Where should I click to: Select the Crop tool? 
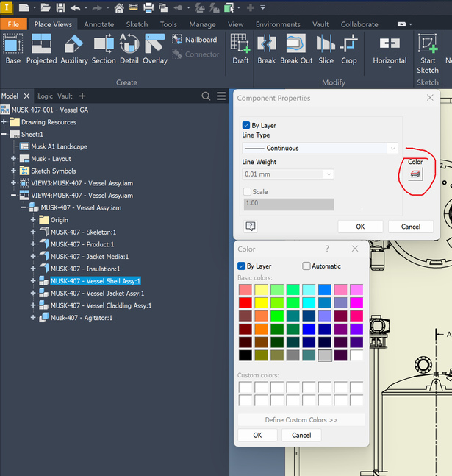[348, 49]
